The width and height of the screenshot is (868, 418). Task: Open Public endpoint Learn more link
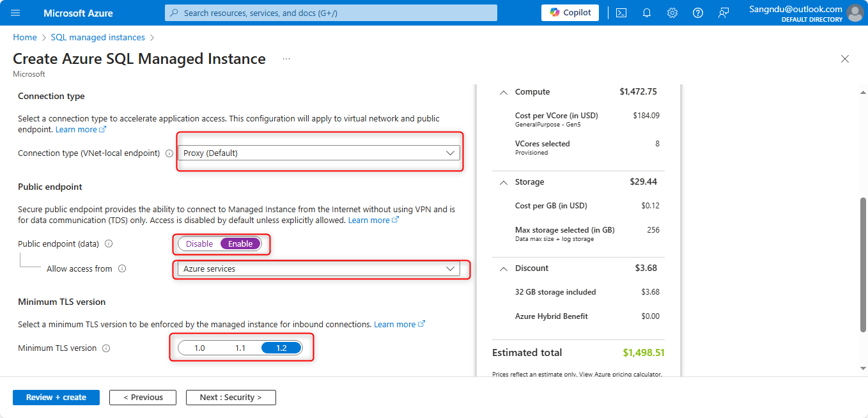373,221
